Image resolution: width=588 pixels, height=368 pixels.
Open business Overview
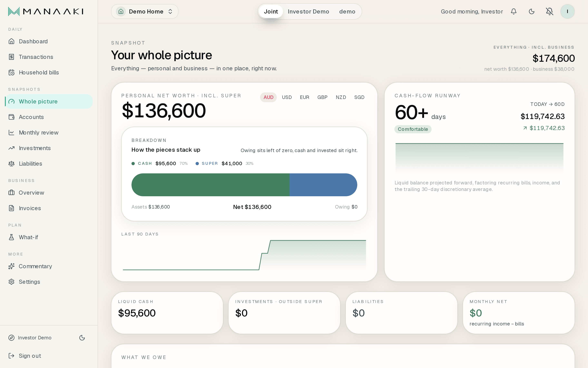point(49,193)
